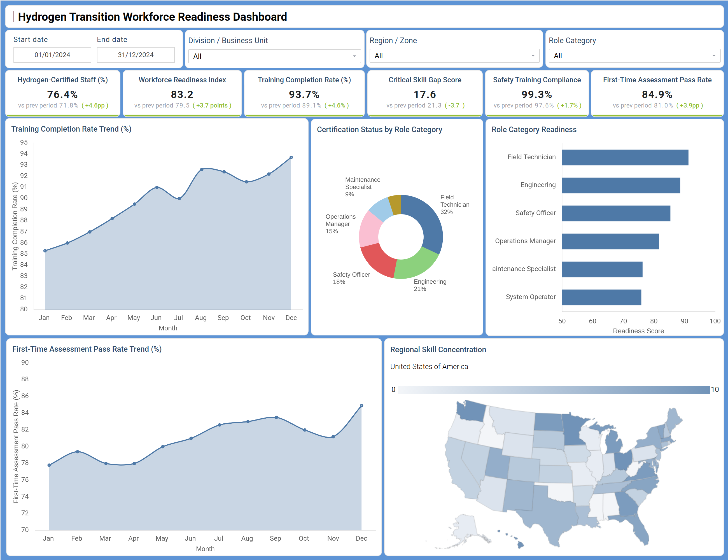Select the First-Time Assessment Pass Rate value 84.9%
This screenshot has width=728, height=560.
click(x=657, y=94)
